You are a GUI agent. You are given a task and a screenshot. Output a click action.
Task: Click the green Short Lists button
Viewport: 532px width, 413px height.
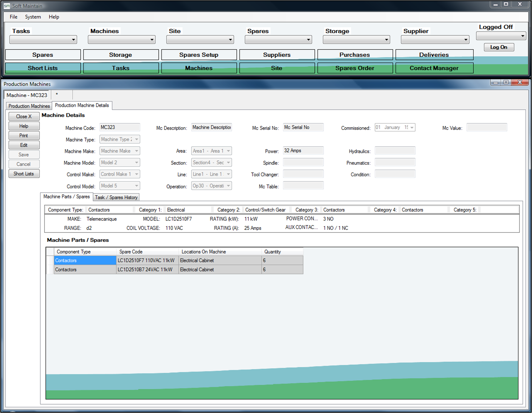click(x=43, y=68)
